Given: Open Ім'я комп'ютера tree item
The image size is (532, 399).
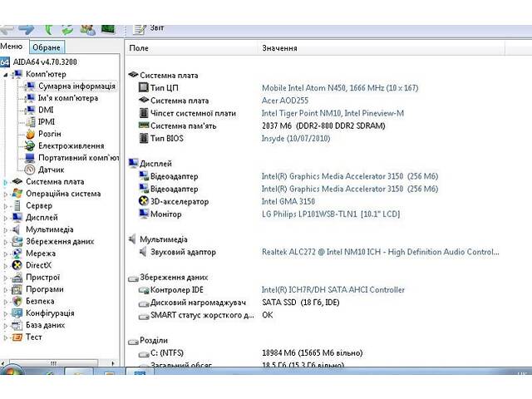Looking at the screenshot, I should (x=68, y=98).
